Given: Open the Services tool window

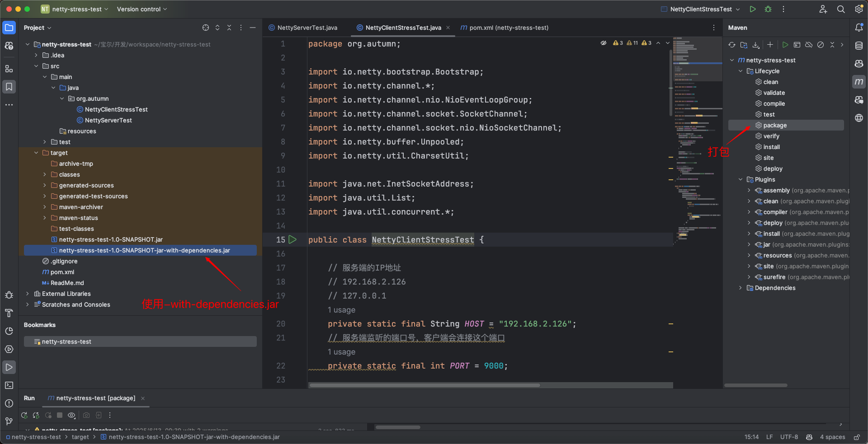Looking at the screenshot, I should (9, 349).
